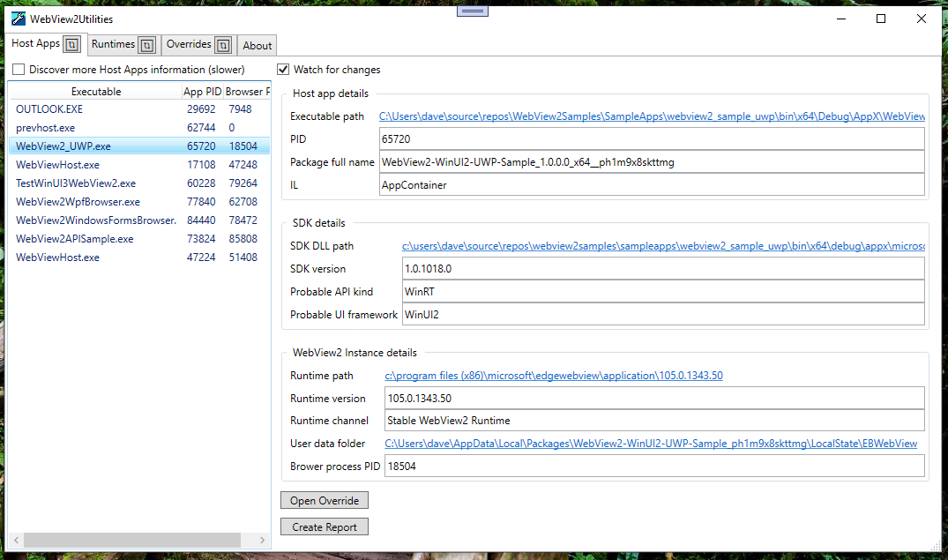Switch to the Host Apps tab

tap(35, 43)
